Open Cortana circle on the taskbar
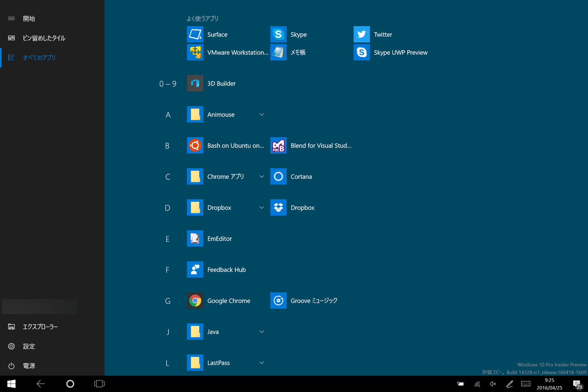The height and width of the screenshot is (392, 588). [70, 384]
